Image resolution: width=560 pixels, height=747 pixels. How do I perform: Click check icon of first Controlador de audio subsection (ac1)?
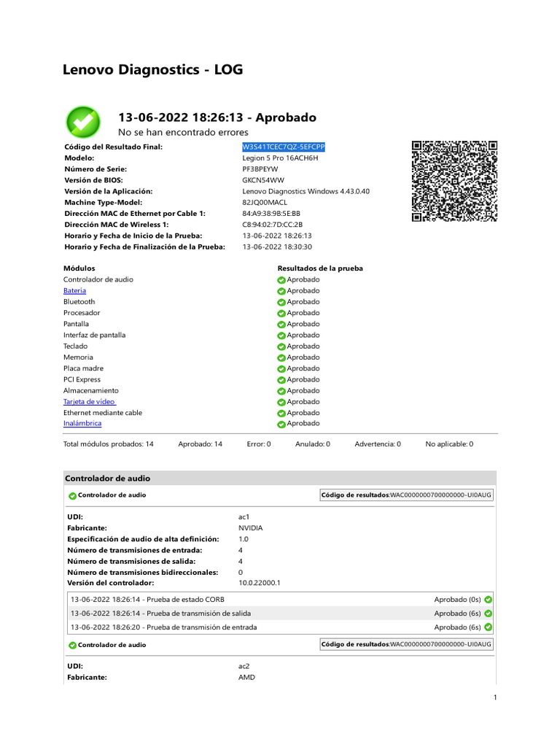pos(72,496)
